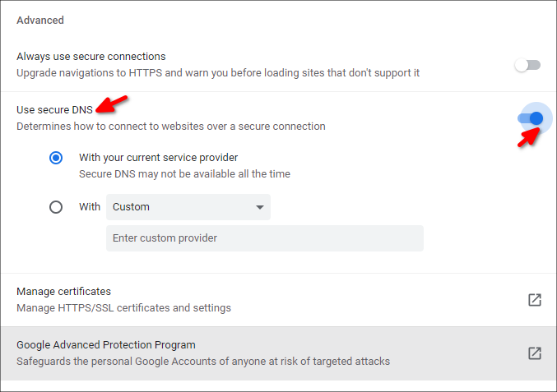Click Secure DNS may not be available text
The width and height of the screenshot is (557, 392).
(x=185, y=174)
